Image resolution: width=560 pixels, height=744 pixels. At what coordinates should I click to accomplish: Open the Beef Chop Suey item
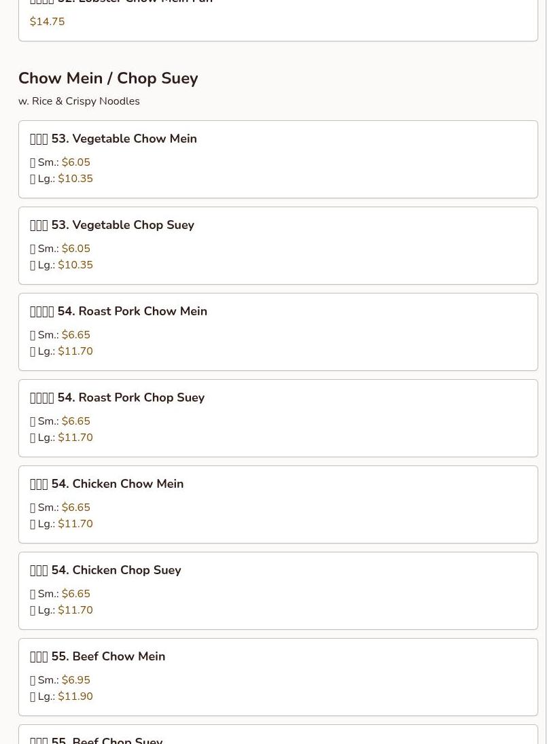[x=278, y=734]
